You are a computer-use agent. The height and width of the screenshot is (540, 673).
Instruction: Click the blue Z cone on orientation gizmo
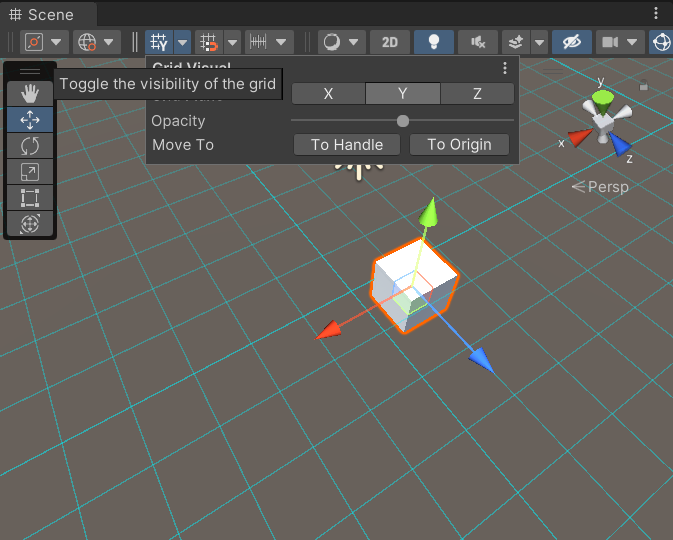(620, 145)
